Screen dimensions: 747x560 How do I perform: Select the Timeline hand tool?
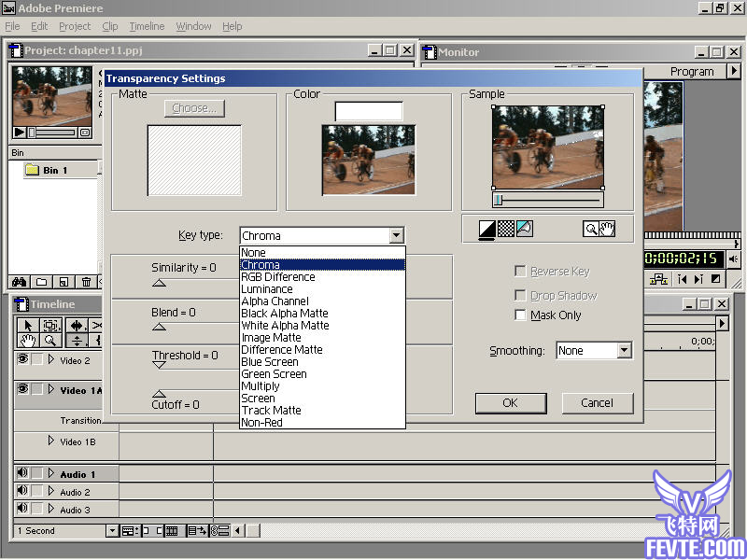28,340
